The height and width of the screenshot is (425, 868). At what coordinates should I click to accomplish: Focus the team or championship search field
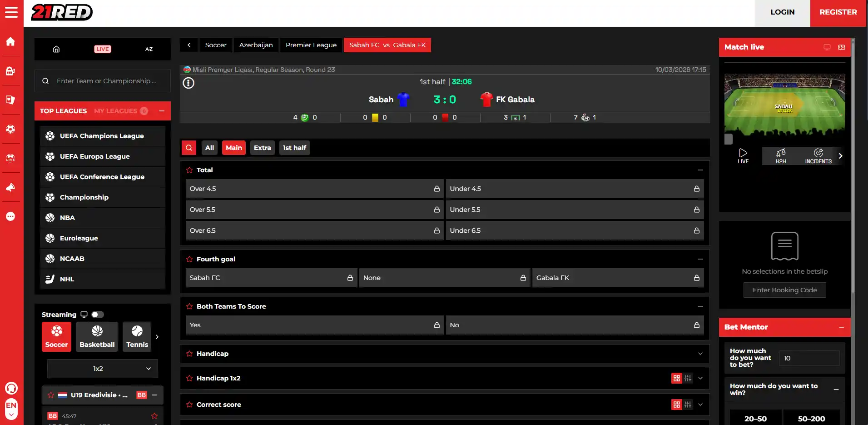(x=103, y=81)
